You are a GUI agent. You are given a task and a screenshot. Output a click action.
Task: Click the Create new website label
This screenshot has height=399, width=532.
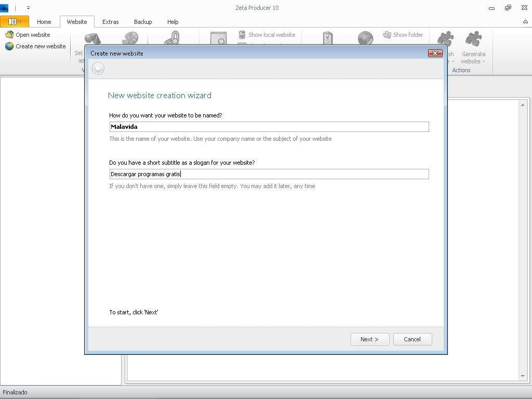click(41, 46)
